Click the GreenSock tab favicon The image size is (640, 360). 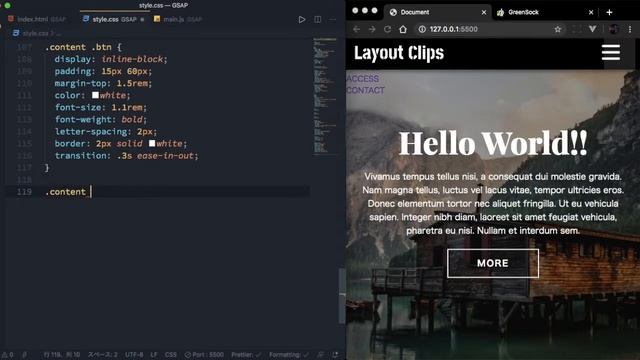(x=500, y=12)
